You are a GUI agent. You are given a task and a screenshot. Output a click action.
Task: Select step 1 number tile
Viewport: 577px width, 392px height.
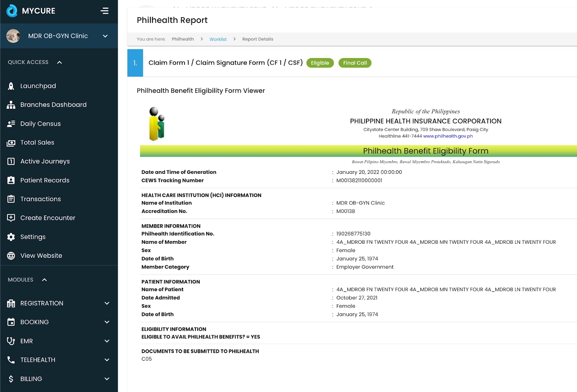click(x=135, y=63)
